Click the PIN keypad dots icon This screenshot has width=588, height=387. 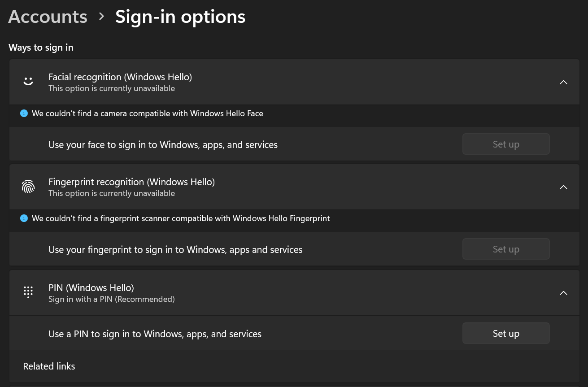click(x=28, y=292)
